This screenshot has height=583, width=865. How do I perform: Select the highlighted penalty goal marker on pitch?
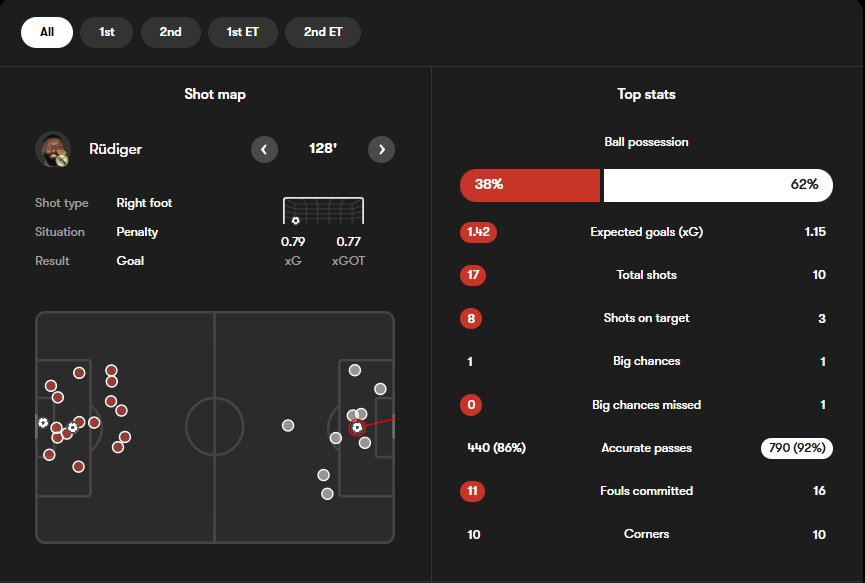point(357,427)
